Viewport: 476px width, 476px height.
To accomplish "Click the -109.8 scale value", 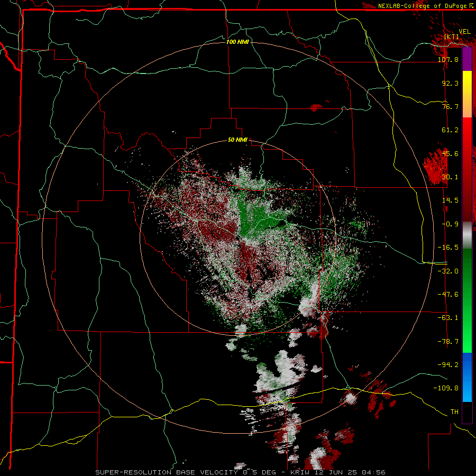I will coord(446,388).
